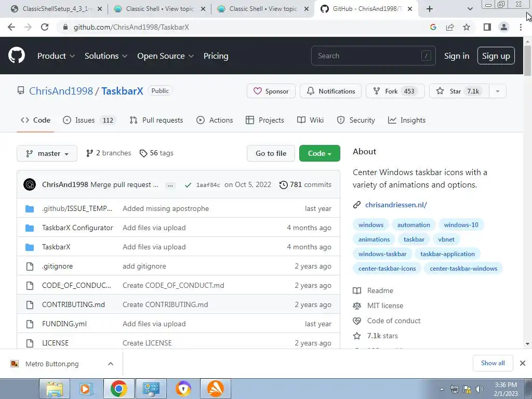Click the 2 branches link
Image resolution: width=532 pixels, height=399 pixels.
tap(109, 153)
